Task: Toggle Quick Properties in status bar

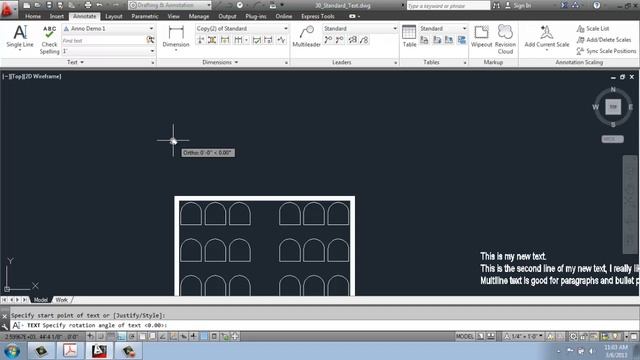Action: [x=214, y=336]
